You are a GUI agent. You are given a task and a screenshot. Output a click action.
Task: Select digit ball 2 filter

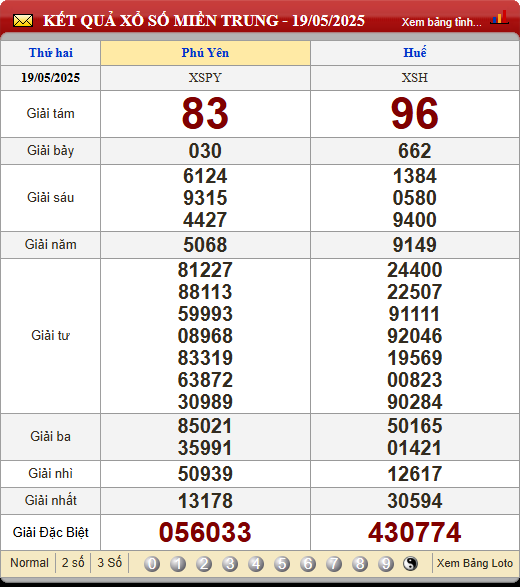[204, 564]
